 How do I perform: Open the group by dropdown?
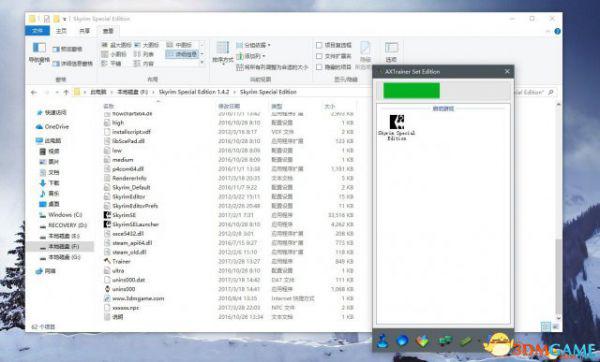pyautogui.click(x=253, y=45)
